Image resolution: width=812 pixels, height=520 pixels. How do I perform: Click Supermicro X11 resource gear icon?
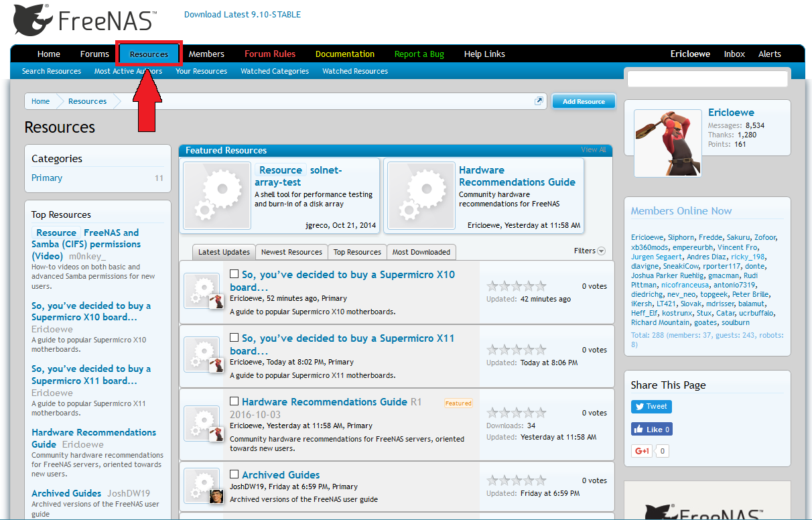pyautogui.click(x=202, y=354)
